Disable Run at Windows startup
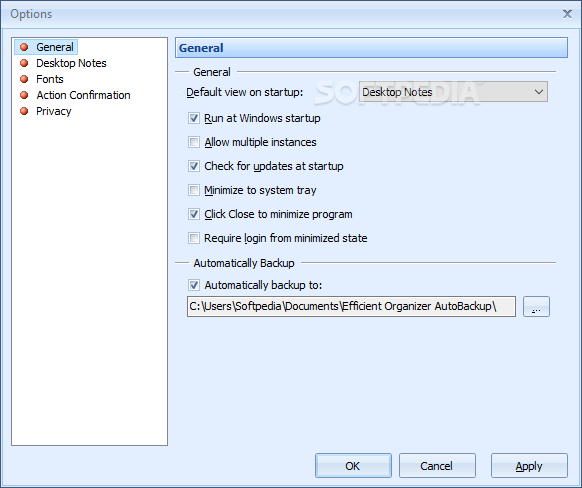Screen dimensions: 582x488 tap(194, 118)
